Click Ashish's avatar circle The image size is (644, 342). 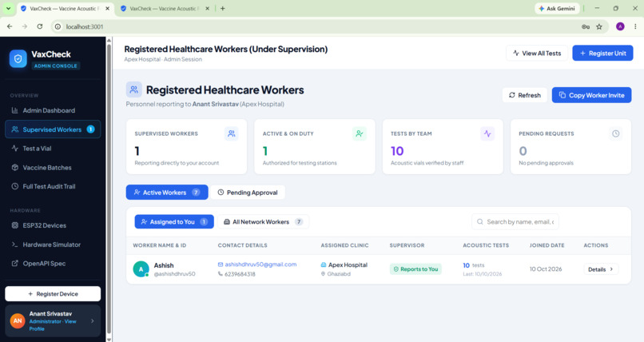click(x=141, y=269)
